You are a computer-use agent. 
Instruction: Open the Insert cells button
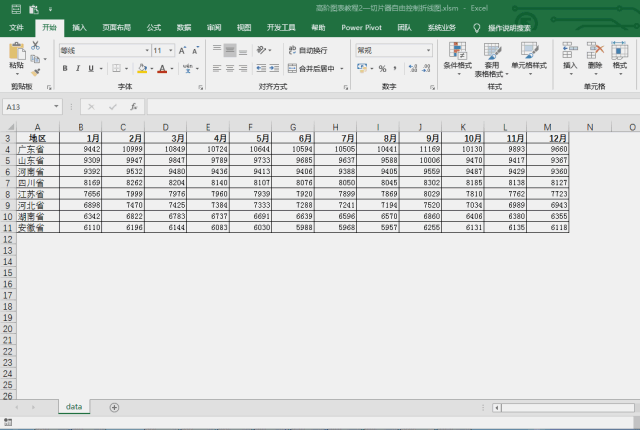tap(570, 58)
